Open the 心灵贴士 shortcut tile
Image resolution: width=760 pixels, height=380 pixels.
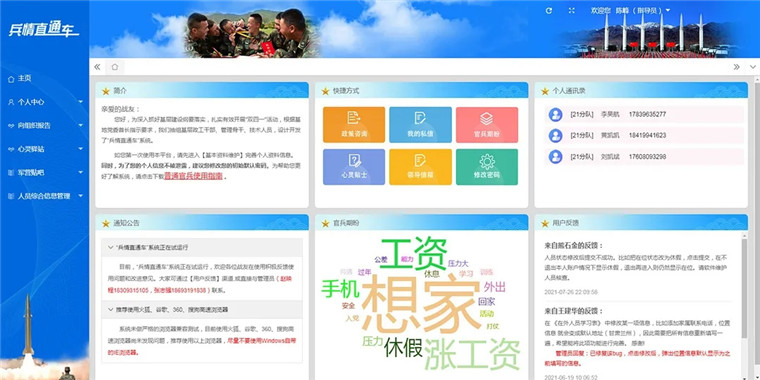point(354,167)
